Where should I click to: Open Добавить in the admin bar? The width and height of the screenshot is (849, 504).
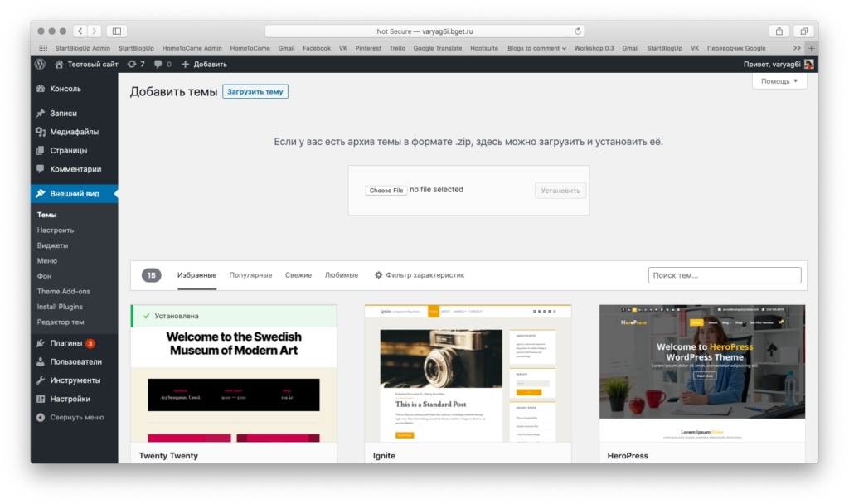tap(204, 64)
